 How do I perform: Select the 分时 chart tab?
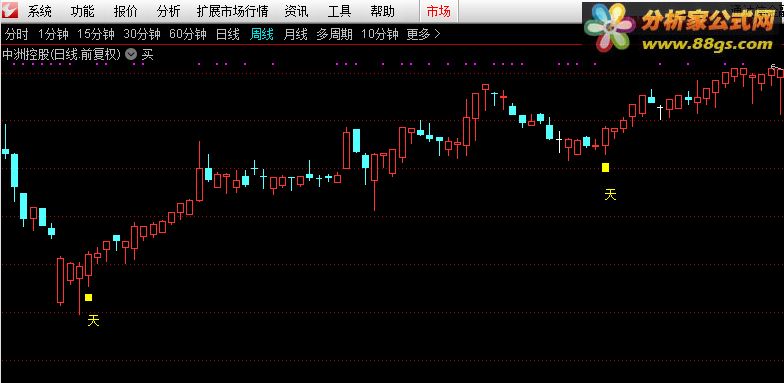pyautogui.click(x=16, y=34)
